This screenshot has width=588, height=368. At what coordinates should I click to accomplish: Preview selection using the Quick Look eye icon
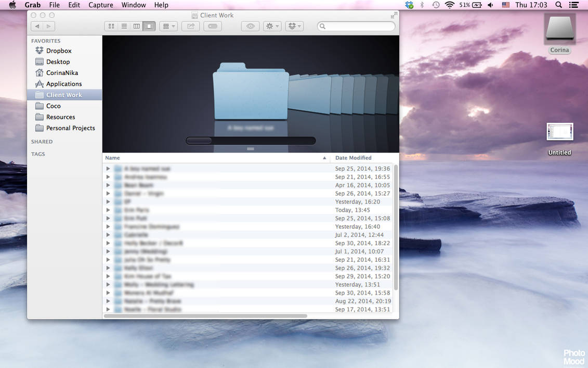click(x=250, y=26)
